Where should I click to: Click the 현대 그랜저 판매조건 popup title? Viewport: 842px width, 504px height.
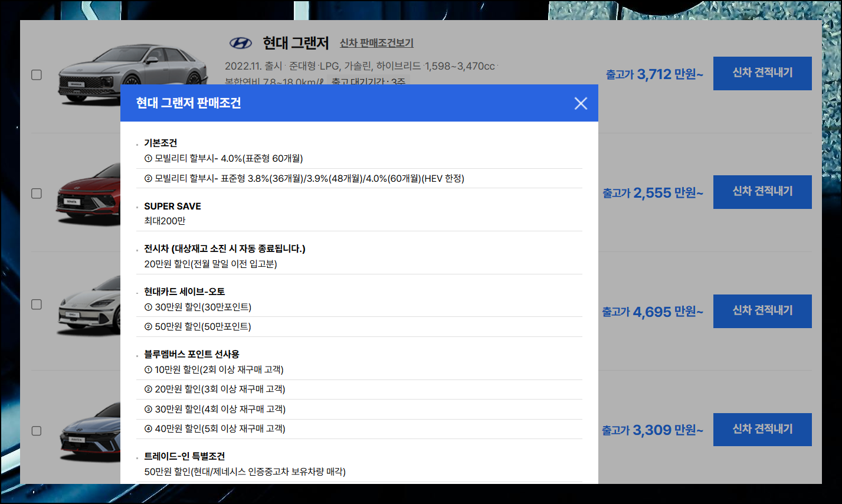point(188,103)
